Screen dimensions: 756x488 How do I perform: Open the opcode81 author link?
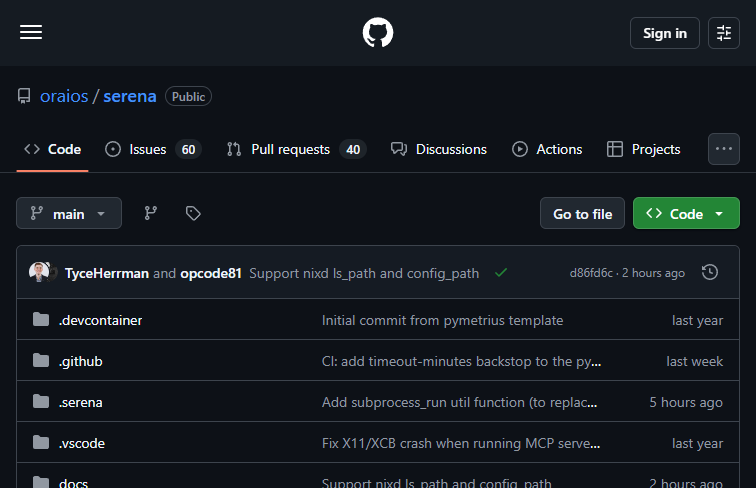(x=211, y=273)
